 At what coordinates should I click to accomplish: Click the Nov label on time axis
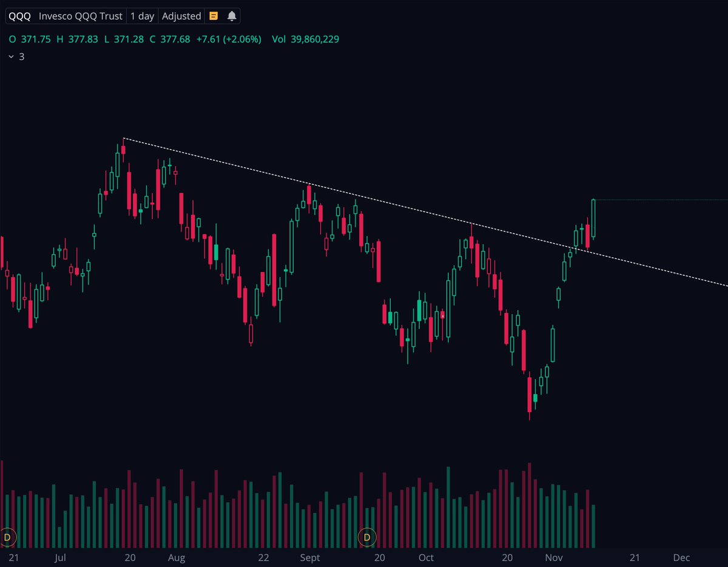point(553,557)
